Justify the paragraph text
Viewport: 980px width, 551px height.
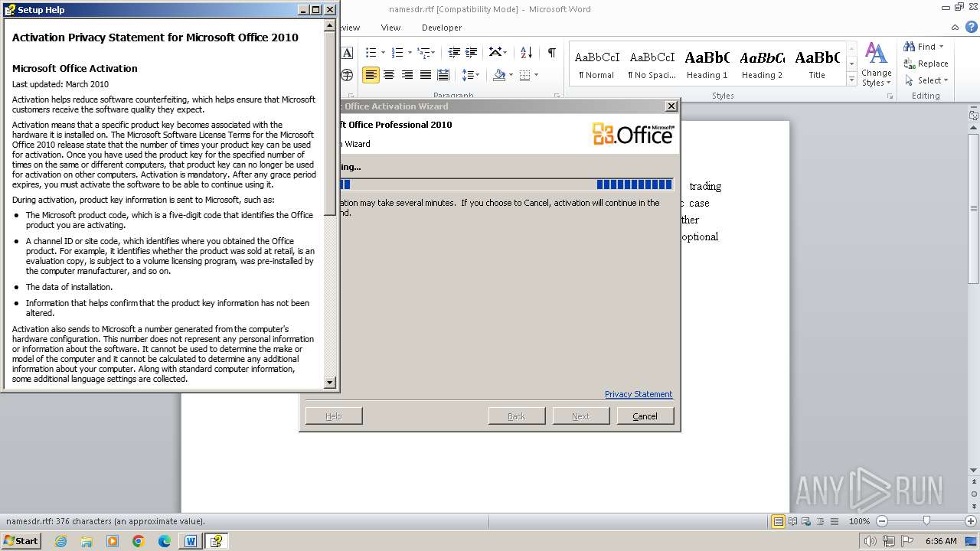[x=426, y=75]
